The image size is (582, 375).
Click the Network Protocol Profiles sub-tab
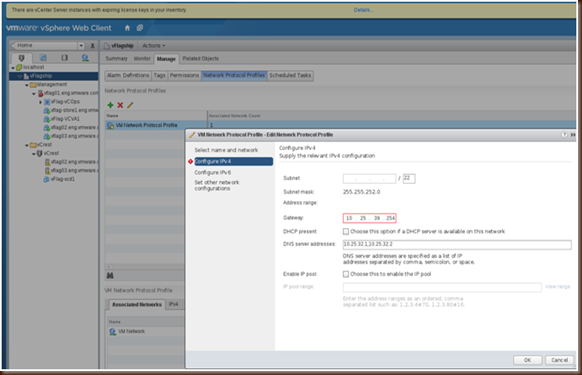tap(234, 75)
